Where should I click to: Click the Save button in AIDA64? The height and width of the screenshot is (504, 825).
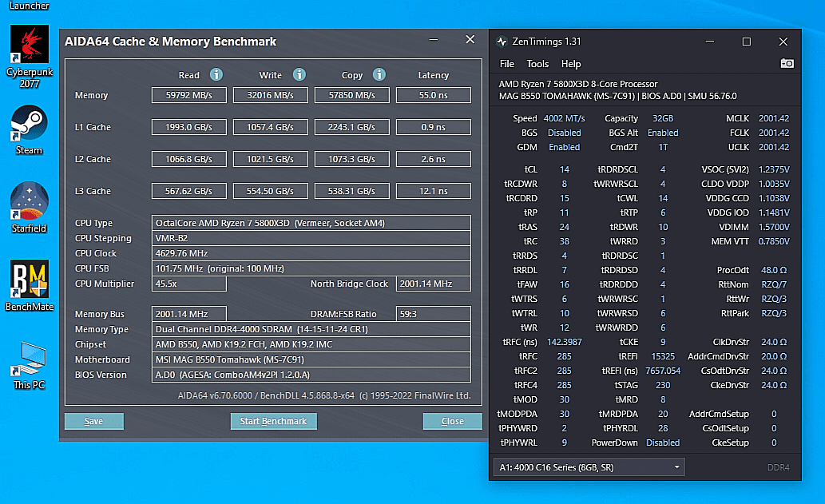[93, 421]
